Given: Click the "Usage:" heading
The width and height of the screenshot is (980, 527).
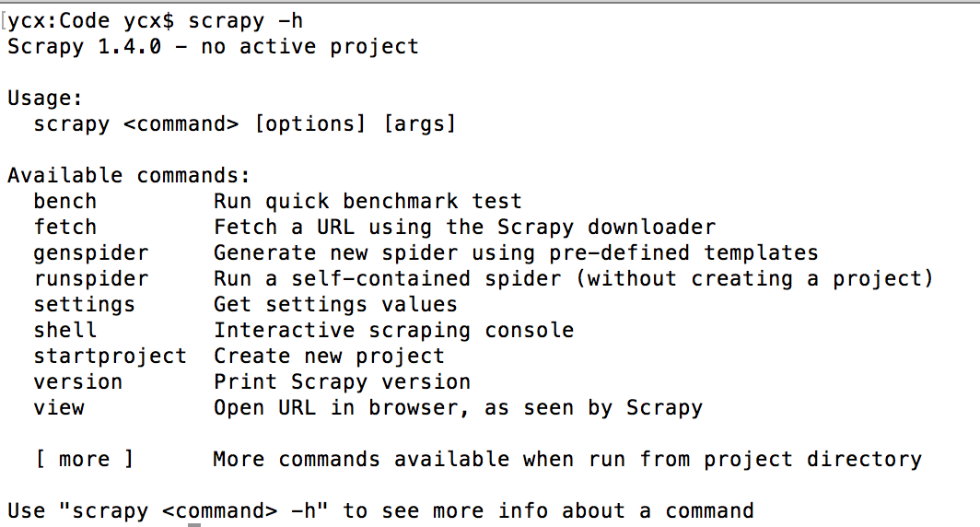Looking at the screenshot, I should pyautogui.click(x=45, y=98).
